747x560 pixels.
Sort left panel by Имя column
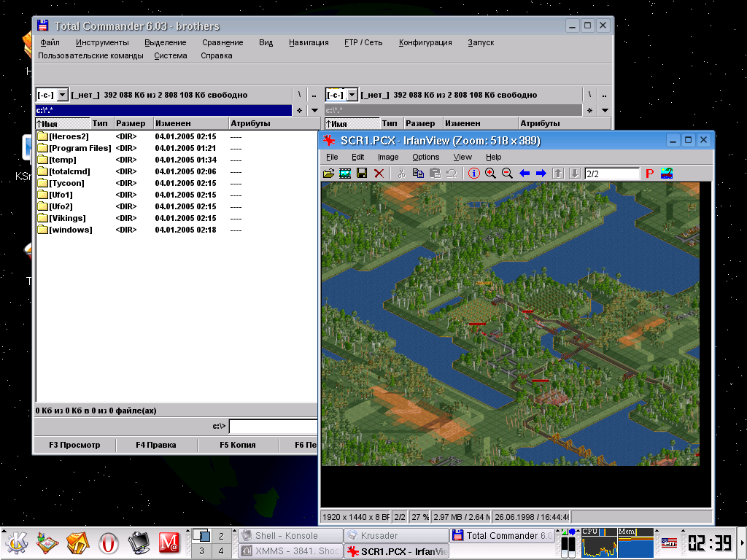point(63,123)
